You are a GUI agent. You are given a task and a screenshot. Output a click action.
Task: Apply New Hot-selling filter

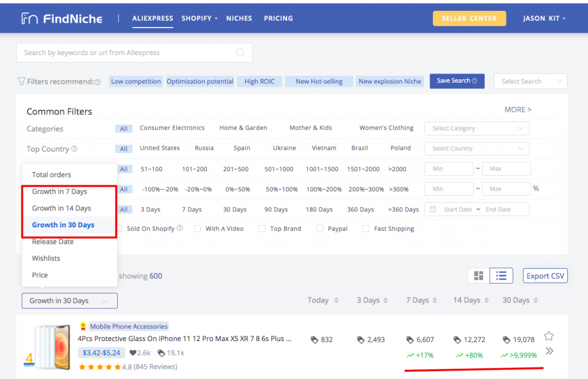pyautogui.click(x=319, y=82)
